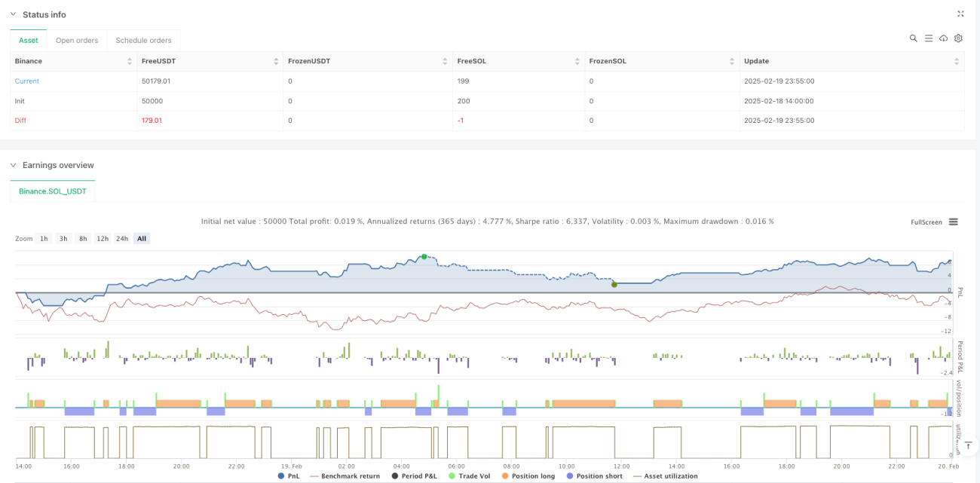Toggle Benchmark return legend series
Screen dimensions: 980x483
tap(345, 476)
